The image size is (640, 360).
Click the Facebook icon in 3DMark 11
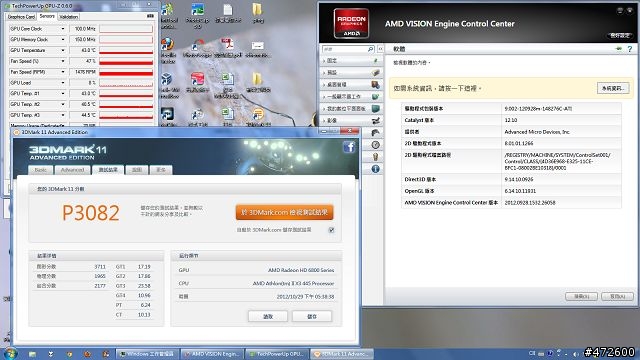point(349,147)
